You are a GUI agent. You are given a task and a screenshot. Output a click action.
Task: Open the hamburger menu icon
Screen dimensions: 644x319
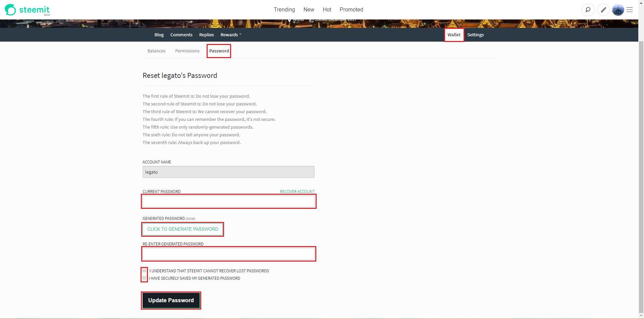point(630,10)
